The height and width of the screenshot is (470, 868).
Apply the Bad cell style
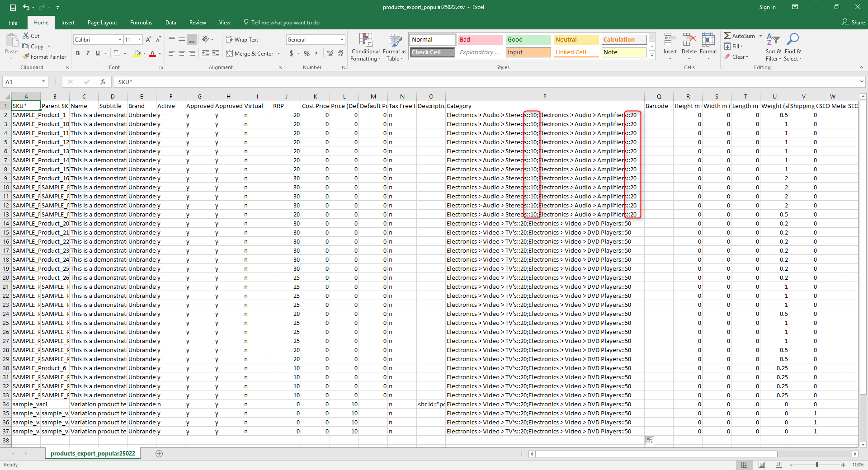(480, 40)
